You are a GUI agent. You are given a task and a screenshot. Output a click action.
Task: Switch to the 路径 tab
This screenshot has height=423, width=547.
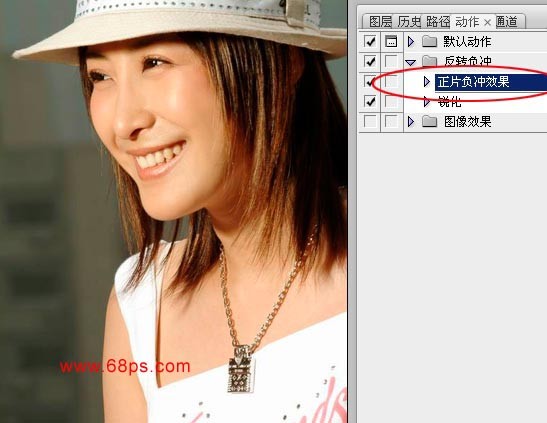(437, 22)
